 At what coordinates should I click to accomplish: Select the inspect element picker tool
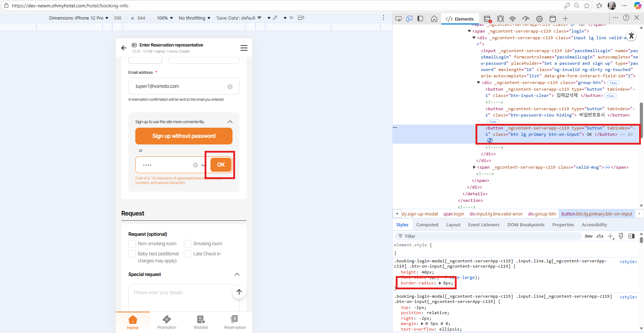click(399, 19)
